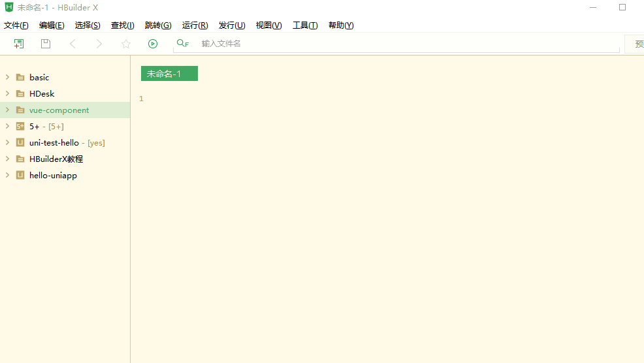The width and height of the screenshot is (644, 363).
Task: Open the 文件(F) menu
Action: pyautogui.click(x=16, y=25)
